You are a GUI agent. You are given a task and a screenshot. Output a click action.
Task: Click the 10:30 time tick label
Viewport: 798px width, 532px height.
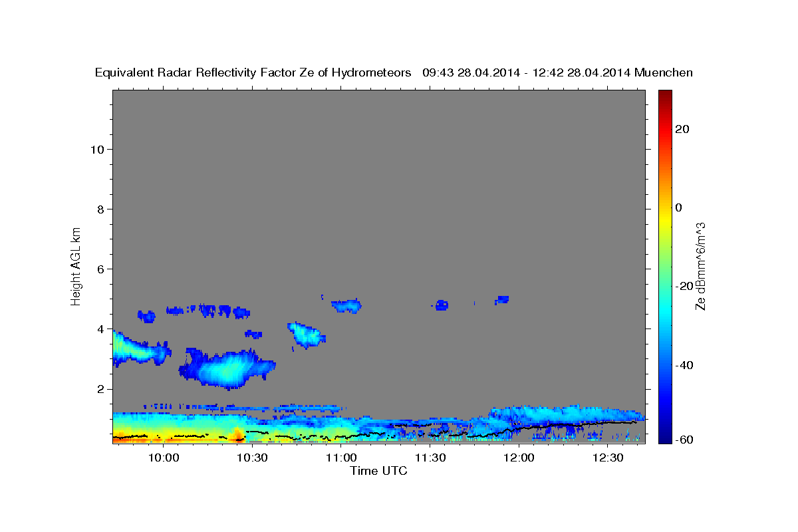pyautogui.click(x=252, y=458)
